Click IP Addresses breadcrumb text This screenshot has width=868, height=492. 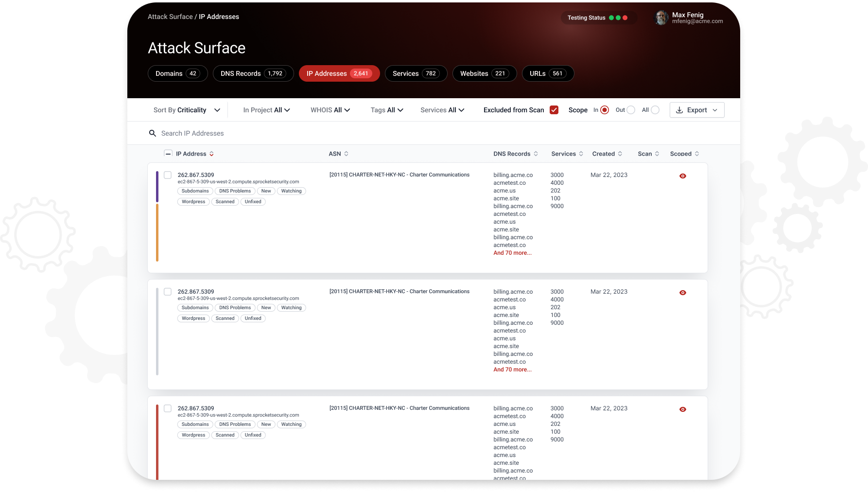pos(219,17)
